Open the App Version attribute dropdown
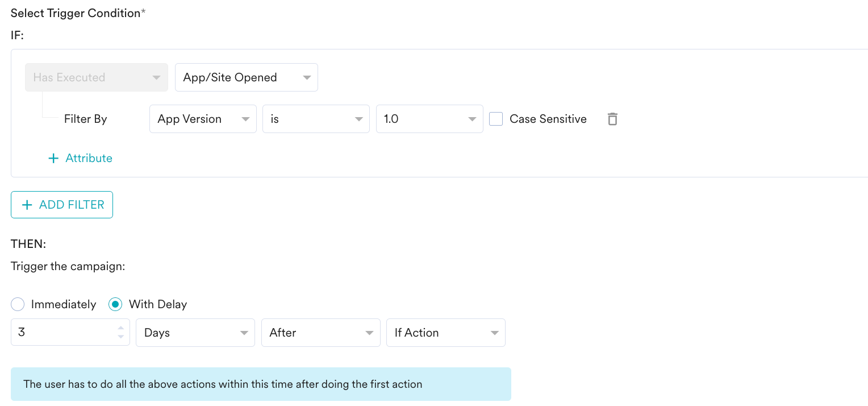This screenshot has height=406, width=868. 203,119
